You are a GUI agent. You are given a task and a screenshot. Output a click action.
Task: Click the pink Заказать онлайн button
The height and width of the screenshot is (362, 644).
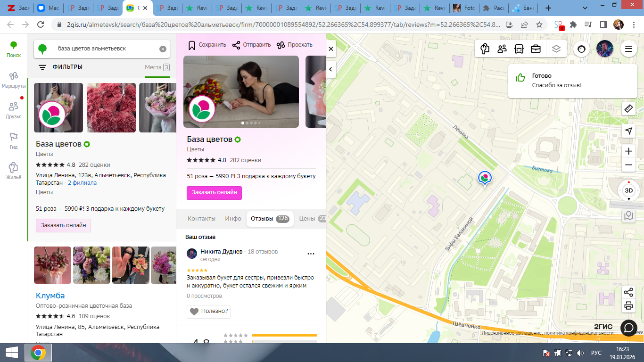point(214,193)
